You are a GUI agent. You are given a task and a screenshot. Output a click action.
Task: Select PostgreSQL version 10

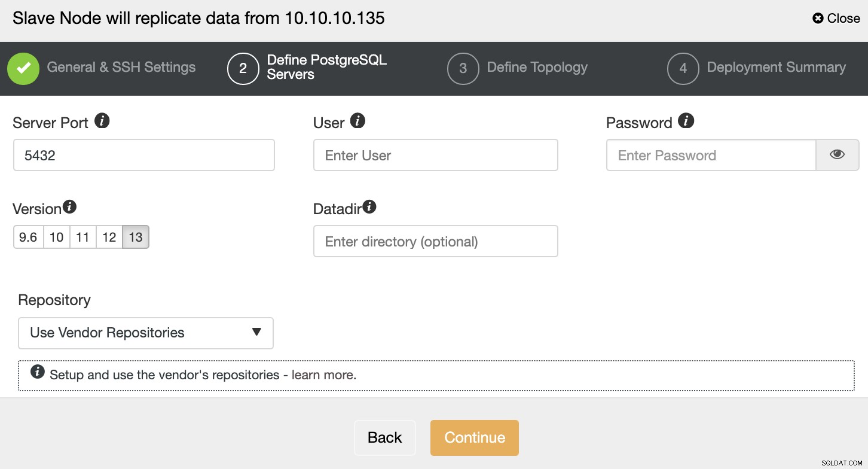57,237
